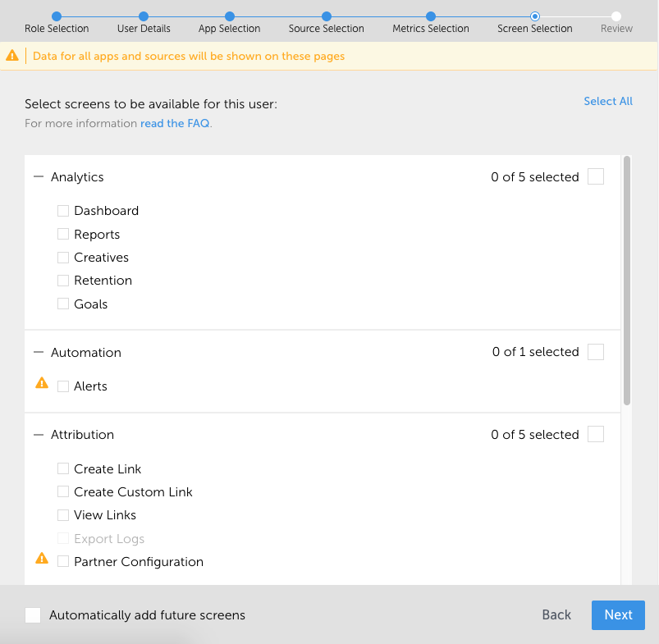
Task: Click the warning icon in the yellow banner
Action: (x=12, y=56)
